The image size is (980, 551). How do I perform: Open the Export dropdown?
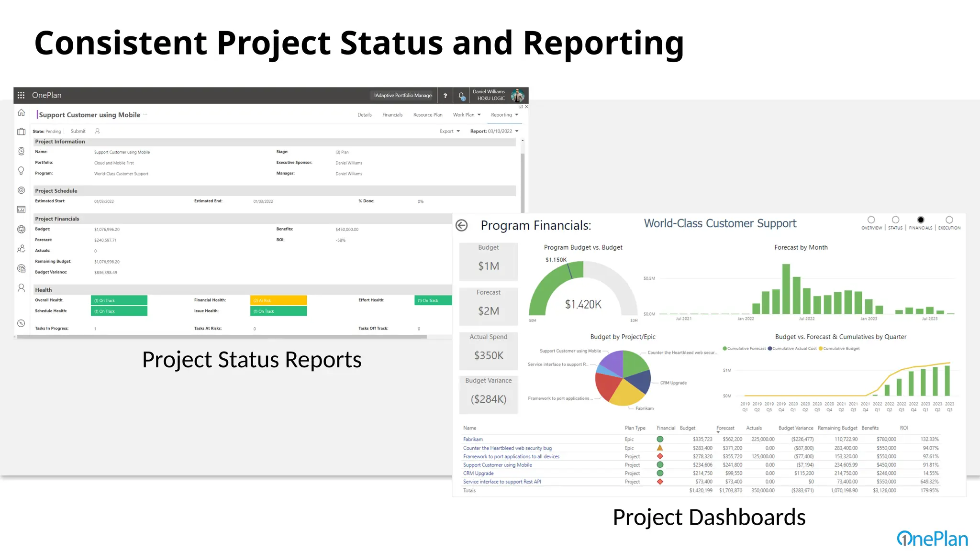[x=450, y=131]
